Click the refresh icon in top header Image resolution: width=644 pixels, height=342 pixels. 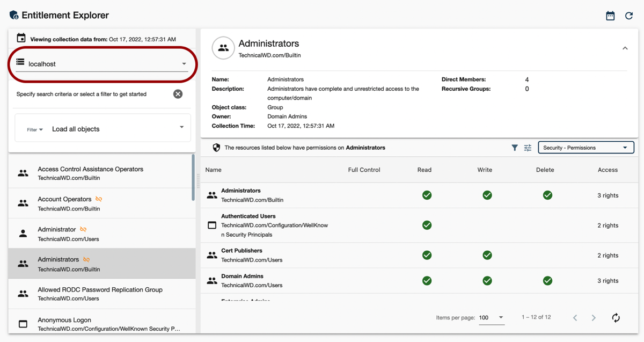coord(629,16)
